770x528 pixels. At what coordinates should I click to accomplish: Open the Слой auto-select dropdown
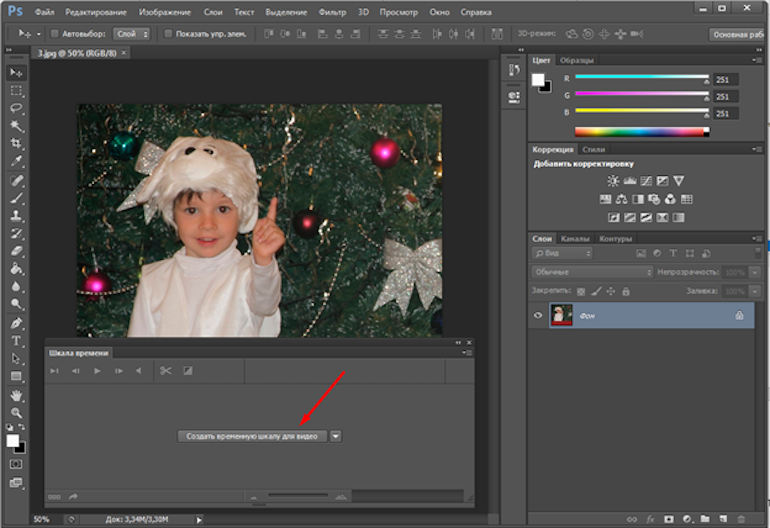(131, 34)
